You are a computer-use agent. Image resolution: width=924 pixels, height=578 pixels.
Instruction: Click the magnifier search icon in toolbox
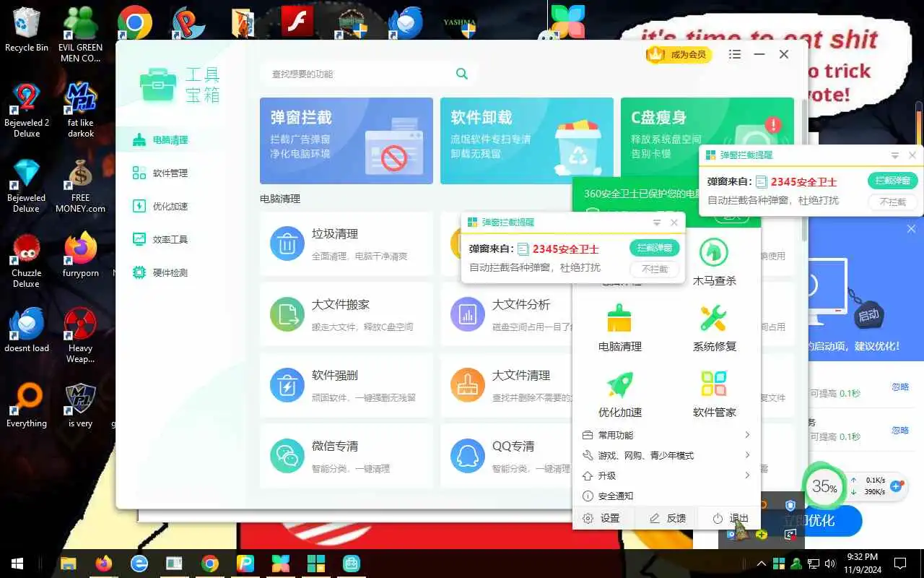click(462, 74)
